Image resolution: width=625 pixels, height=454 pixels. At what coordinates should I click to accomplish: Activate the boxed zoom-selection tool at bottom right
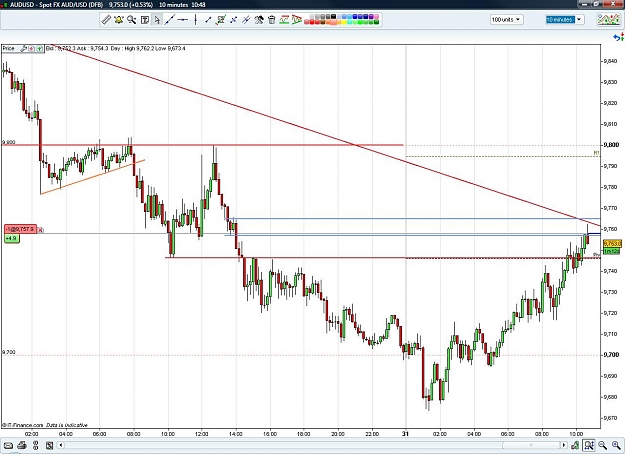point(589,445)
